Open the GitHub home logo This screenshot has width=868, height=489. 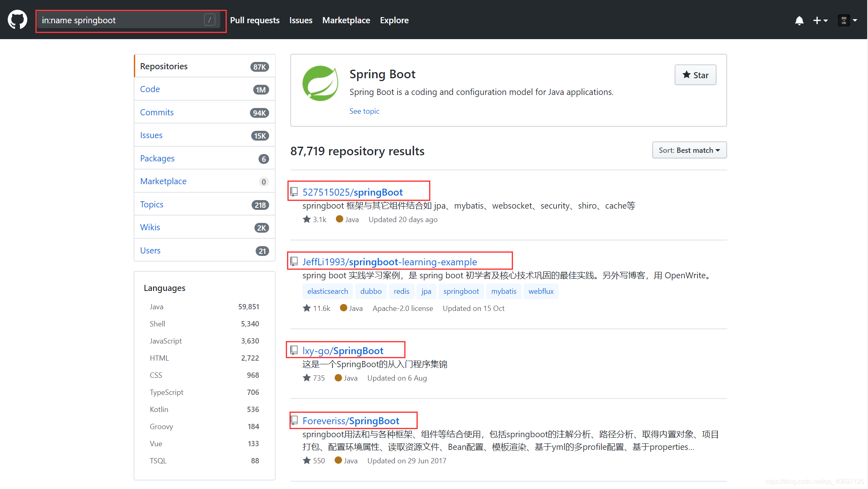click(x=18, y=20)
